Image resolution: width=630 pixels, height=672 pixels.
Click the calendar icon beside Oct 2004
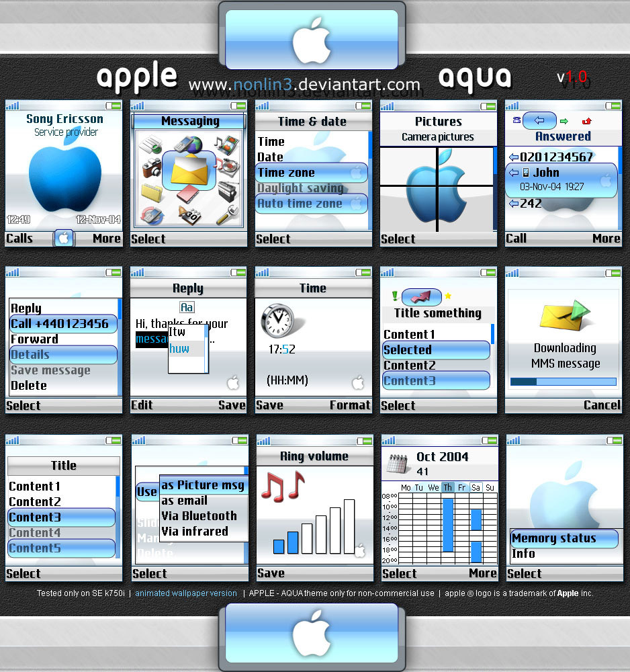click(397, 464)
